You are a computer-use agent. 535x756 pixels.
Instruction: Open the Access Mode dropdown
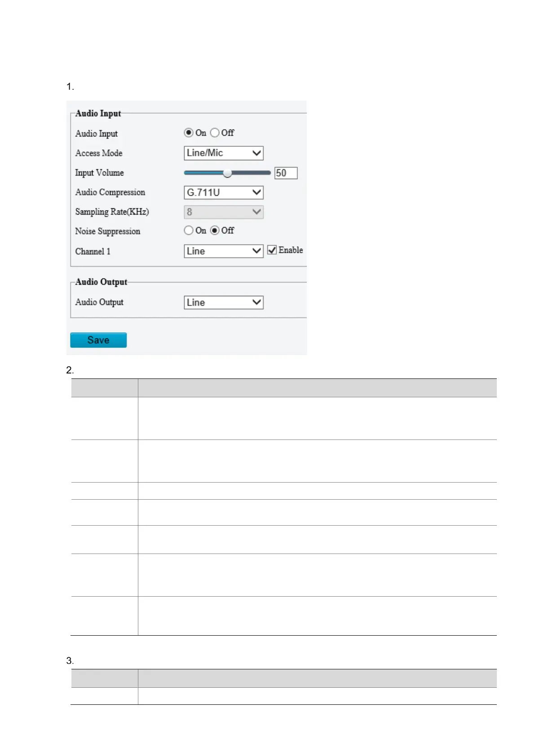coord(223,153)
